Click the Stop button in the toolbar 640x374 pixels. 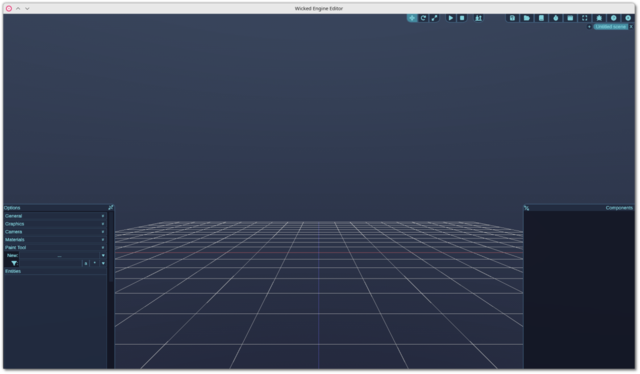pos(462,18)
